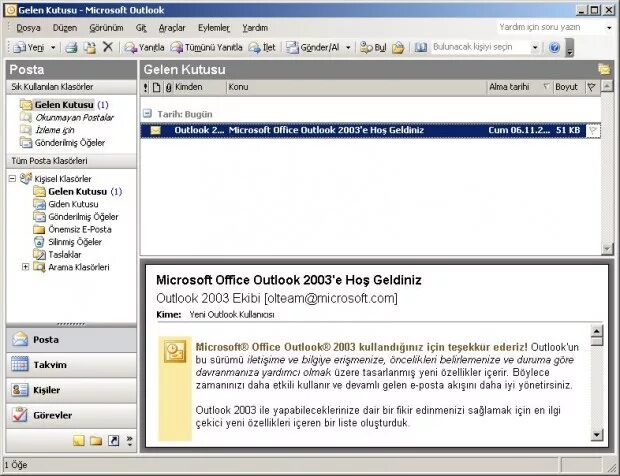Click the Yardım için soru yazın box
This screenshot has width=620, height=476.
[550, 27]
